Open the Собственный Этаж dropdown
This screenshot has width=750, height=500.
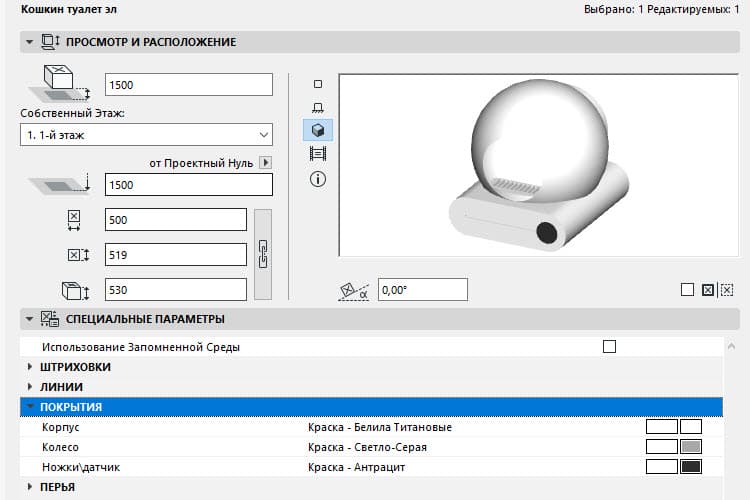coord(146,134)
